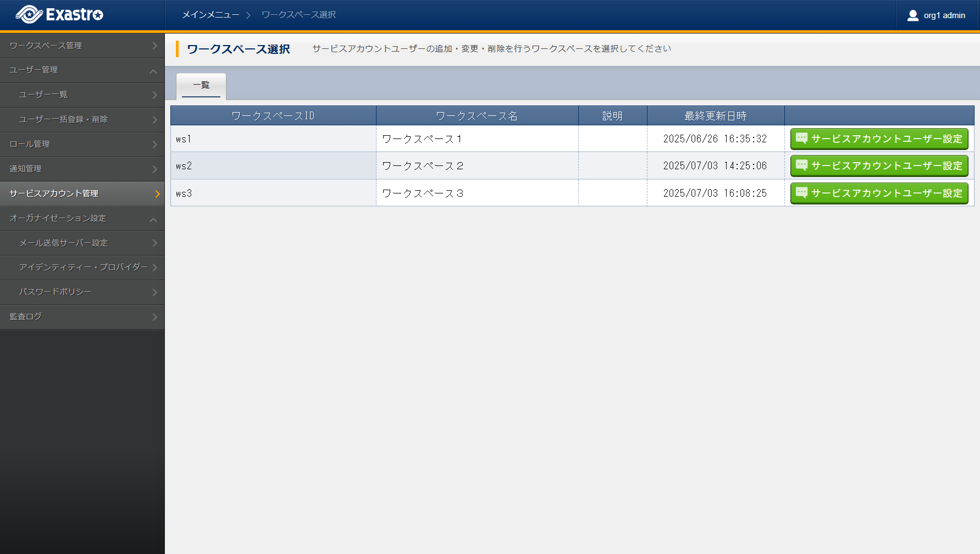Collapse the ユーザー管理 sidebar section
The width and height of the screenshot is (980, 554).
coord(153,71)
